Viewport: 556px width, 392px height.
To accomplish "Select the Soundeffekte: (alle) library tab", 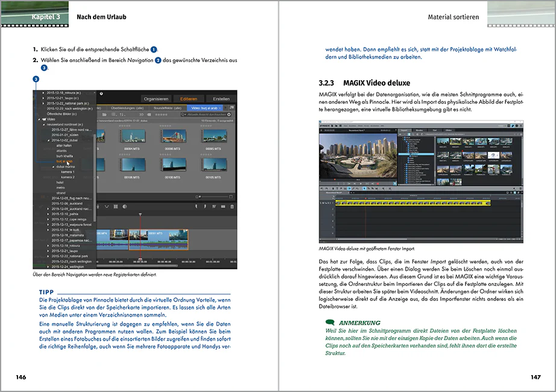I will [x=168, y=108].
